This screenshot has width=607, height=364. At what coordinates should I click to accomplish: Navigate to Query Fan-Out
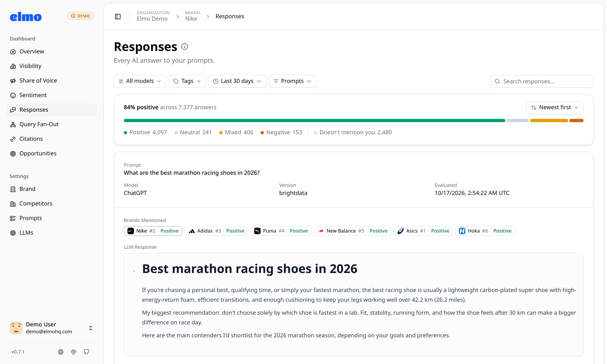(x=52, y=124)
